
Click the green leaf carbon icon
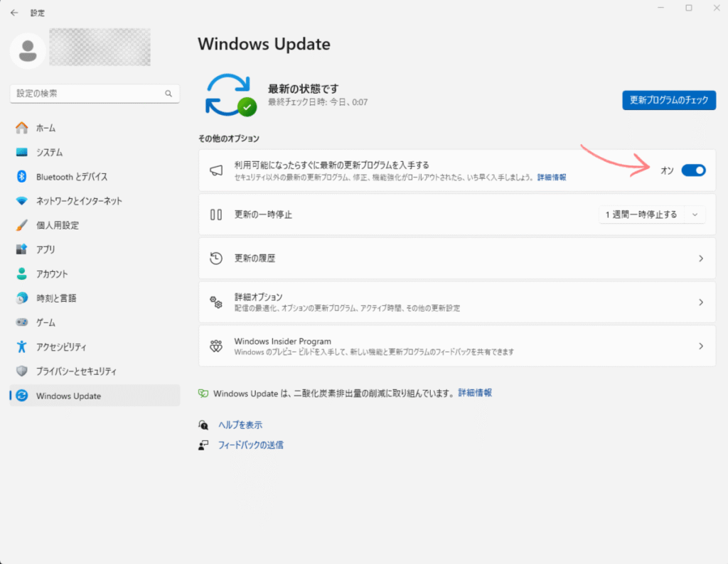pyautogui.click(x=203, y=394)
